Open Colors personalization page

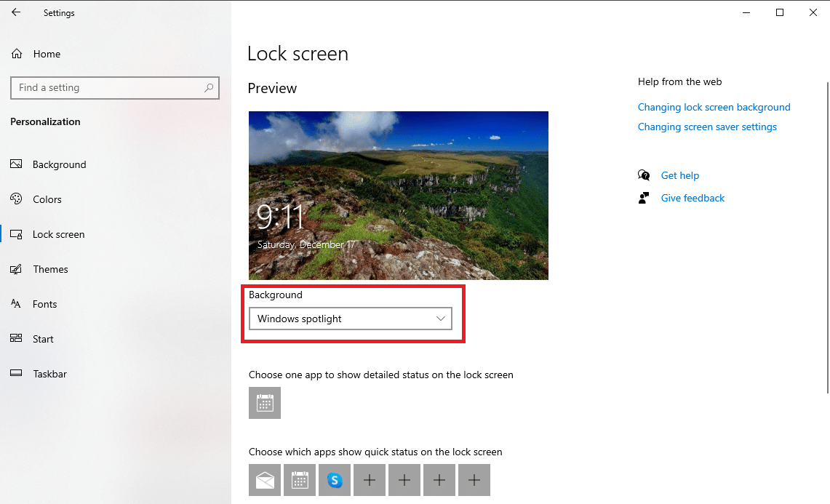coord(36,199)
